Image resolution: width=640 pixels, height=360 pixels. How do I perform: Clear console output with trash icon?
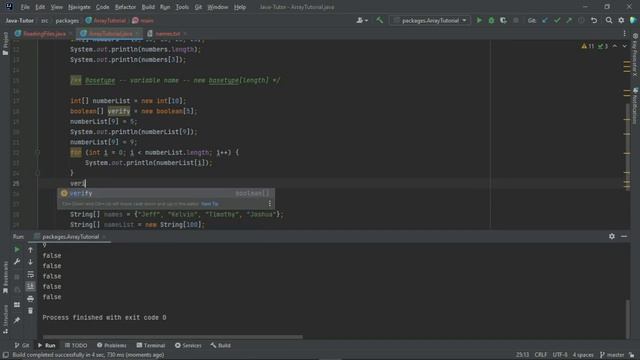coord(31,311)
